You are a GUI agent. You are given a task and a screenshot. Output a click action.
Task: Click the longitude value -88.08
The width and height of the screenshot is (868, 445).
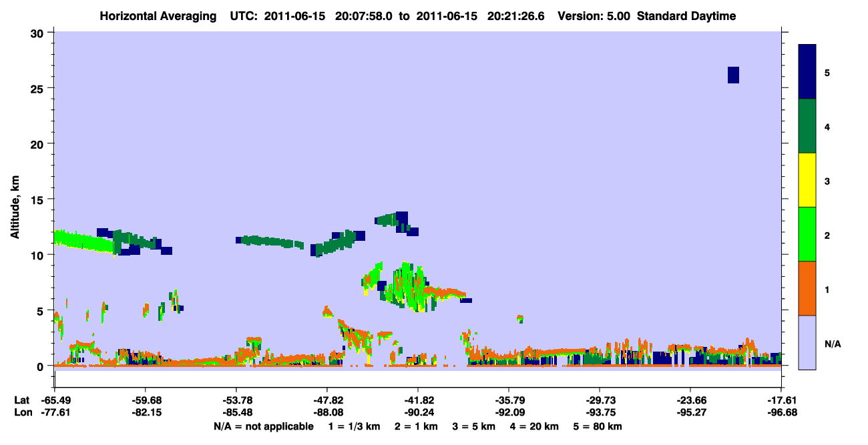coord(327,412)
